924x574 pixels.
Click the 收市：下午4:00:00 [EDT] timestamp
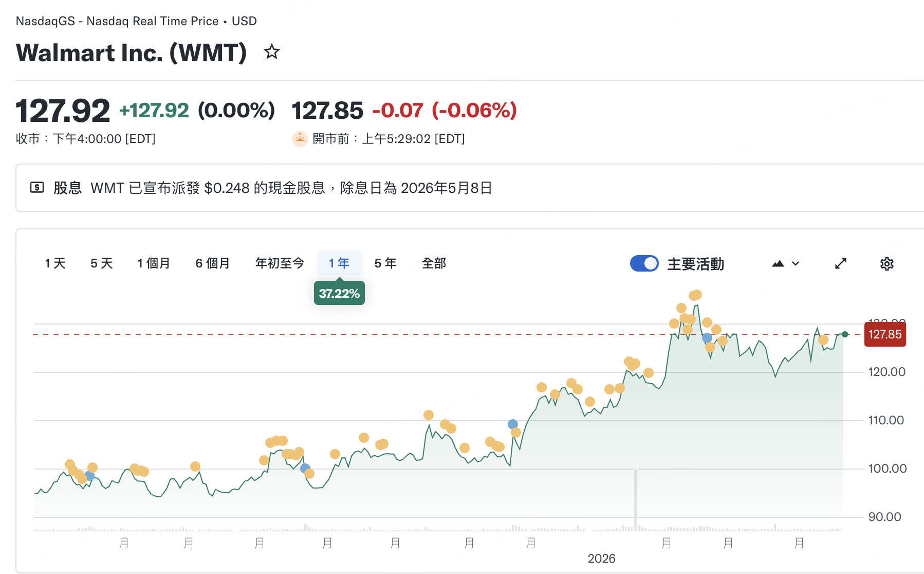click(x=86, y=139)
